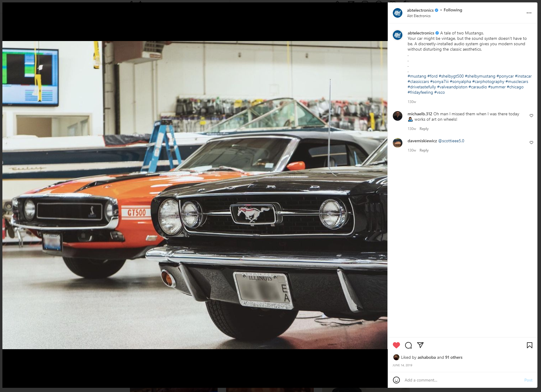Open michaelb.312's profile picture

pos(397,116)
